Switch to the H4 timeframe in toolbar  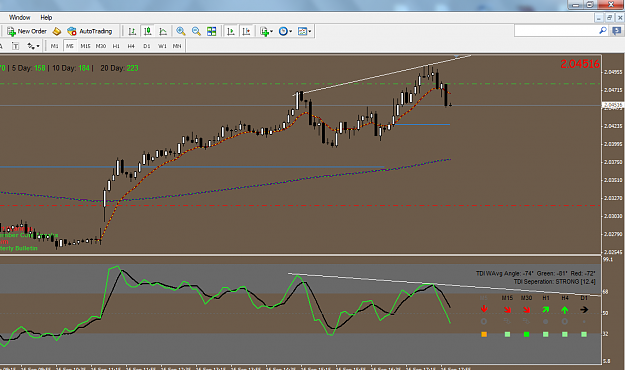pyautogui.click(x=131, y=46)
